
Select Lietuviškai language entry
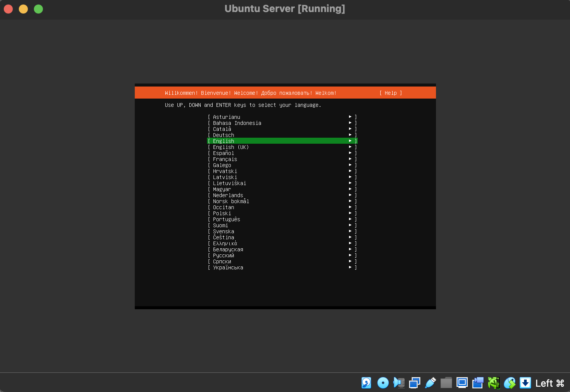(x=282, y=183)
